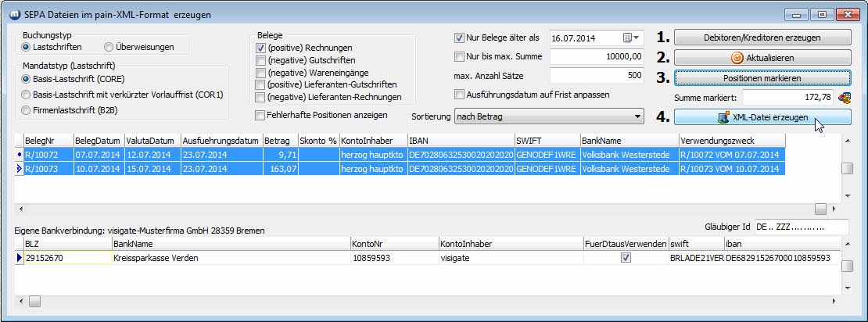Toggle Fehlerhafte Positionen anzeigen
The height and width of the screenshot is (322, 868).
pos(260,116)
